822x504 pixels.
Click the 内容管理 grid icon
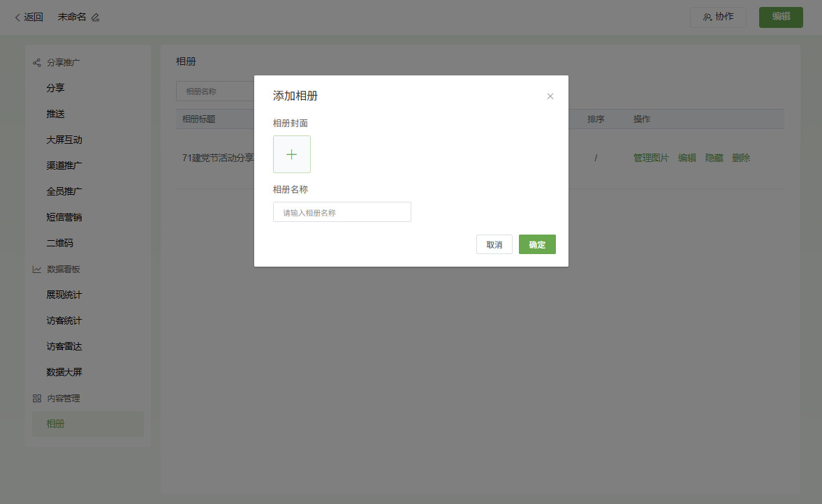point(37,399)
